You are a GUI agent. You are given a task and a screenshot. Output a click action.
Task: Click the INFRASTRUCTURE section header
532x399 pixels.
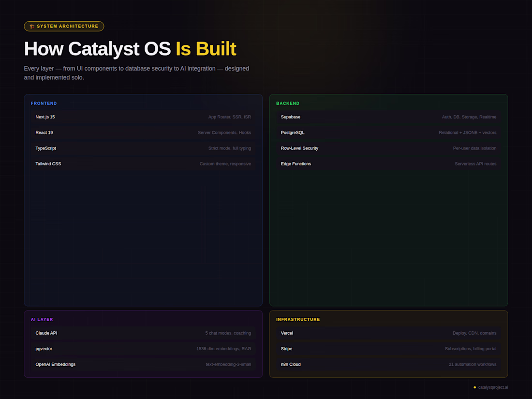(298, 320)
